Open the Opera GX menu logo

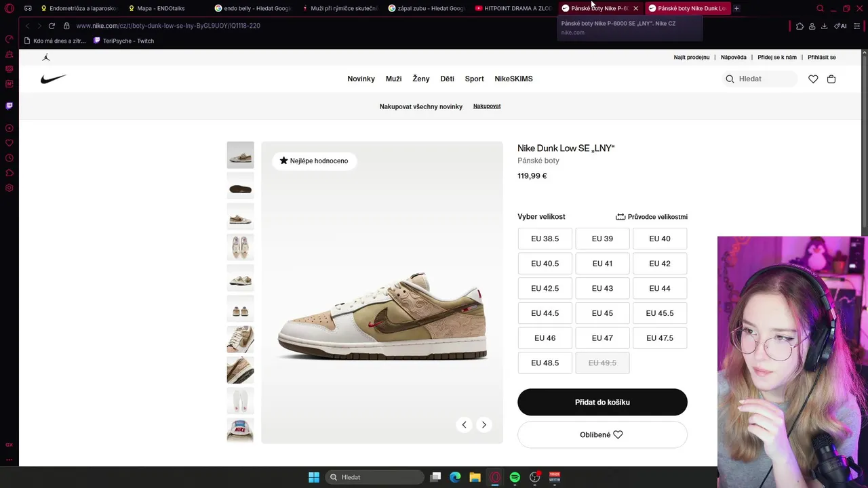click(9, 8)
